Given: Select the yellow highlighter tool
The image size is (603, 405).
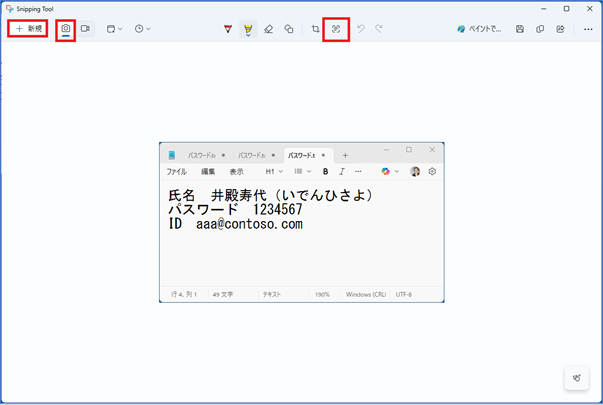Looking at the screenshot, I should (x=248, y=29).
